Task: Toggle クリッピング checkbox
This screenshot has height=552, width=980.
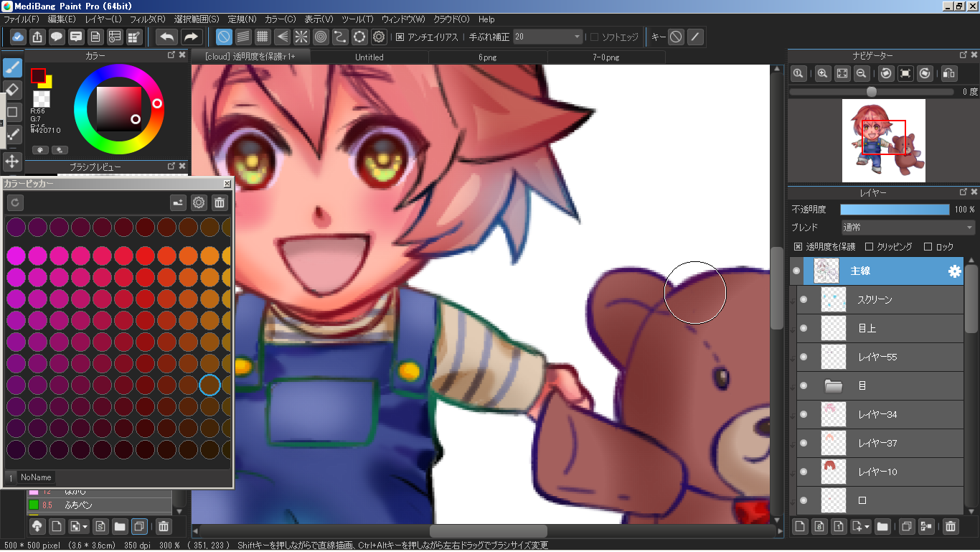Action: pos(870,246)
